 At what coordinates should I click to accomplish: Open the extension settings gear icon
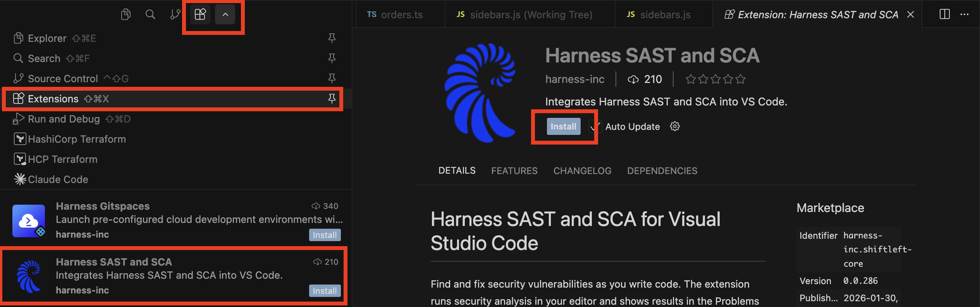675,126
